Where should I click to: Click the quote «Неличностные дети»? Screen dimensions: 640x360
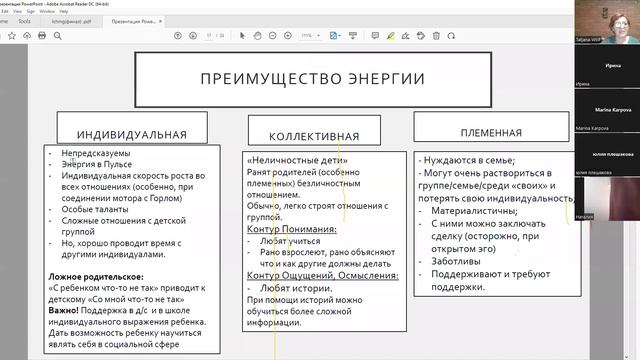pyautogui.click(x=297, y=160)
